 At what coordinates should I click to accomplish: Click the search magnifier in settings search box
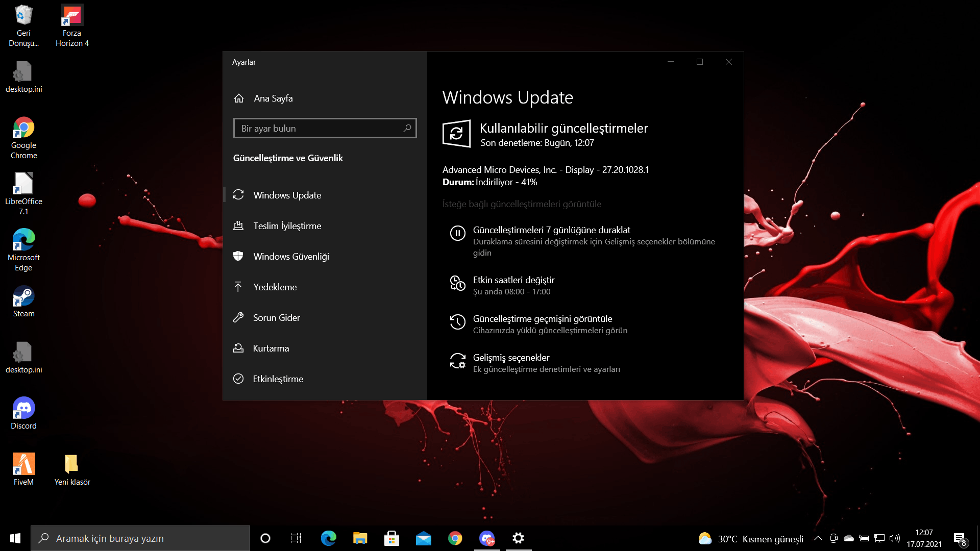(x=407, y=128)
